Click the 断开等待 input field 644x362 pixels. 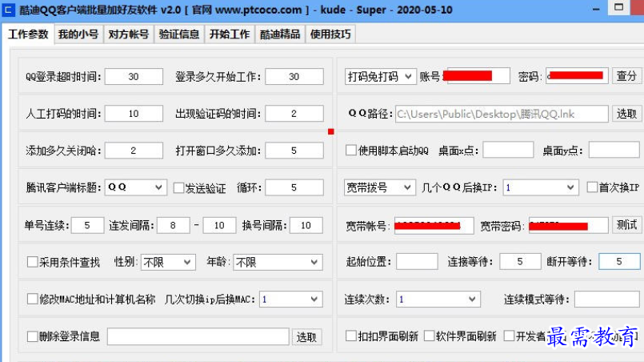(x=619, y=262)
